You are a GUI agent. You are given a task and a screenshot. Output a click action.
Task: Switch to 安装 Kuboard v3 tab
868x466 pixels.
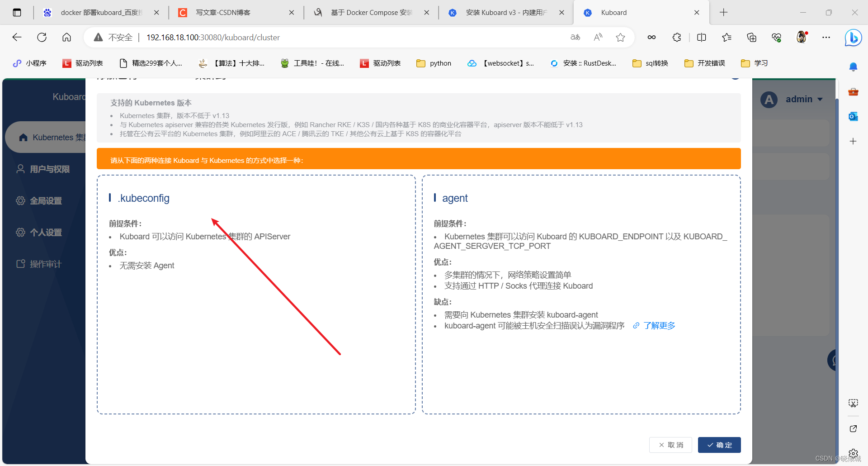click(x=506, y=13)
